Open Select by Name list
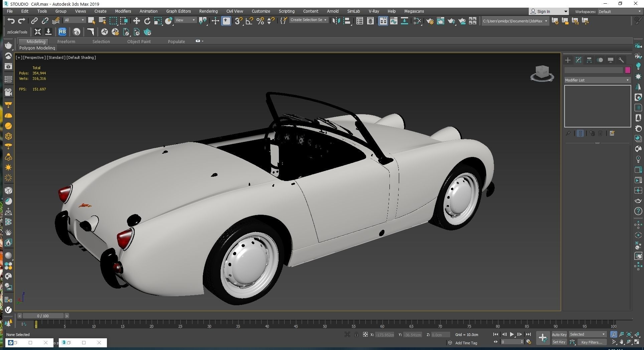The height and width of the screenshot is (350, 644). pos(102,21)
